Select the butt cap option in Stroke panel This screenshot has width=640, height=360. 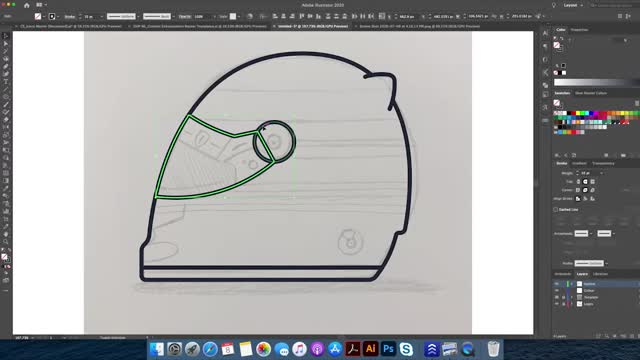pyautogui.click(x=578, y=182)
